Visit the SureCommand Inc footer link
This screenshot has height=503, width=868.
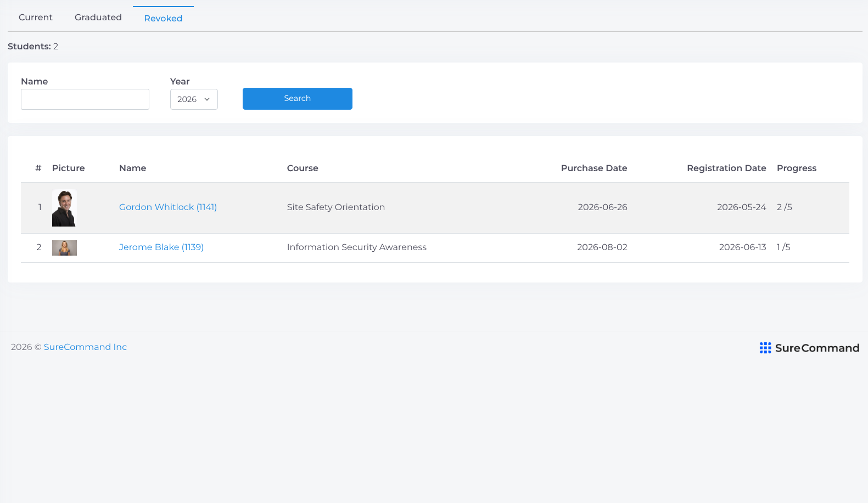tap(85, 347)
